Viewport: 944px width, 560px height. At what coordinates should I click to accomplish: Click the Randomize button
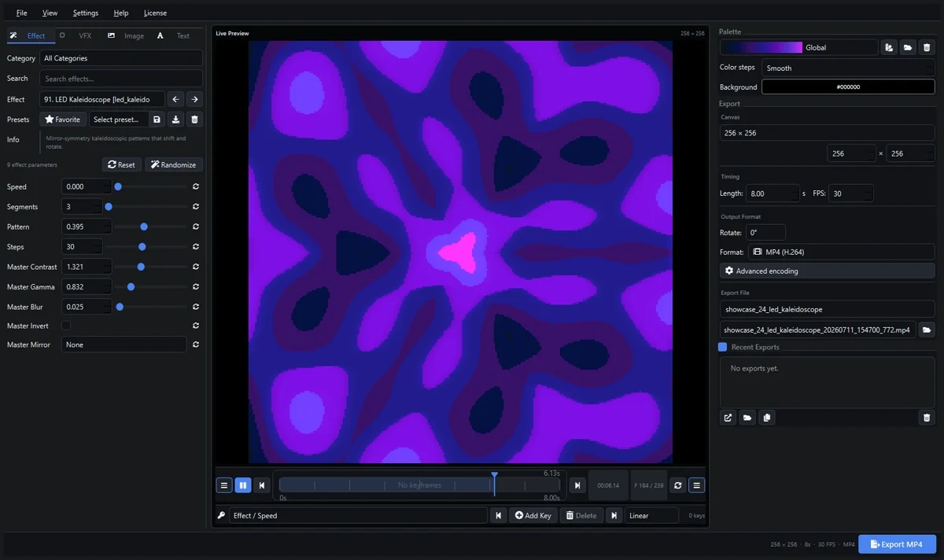[x=174, y=164]
